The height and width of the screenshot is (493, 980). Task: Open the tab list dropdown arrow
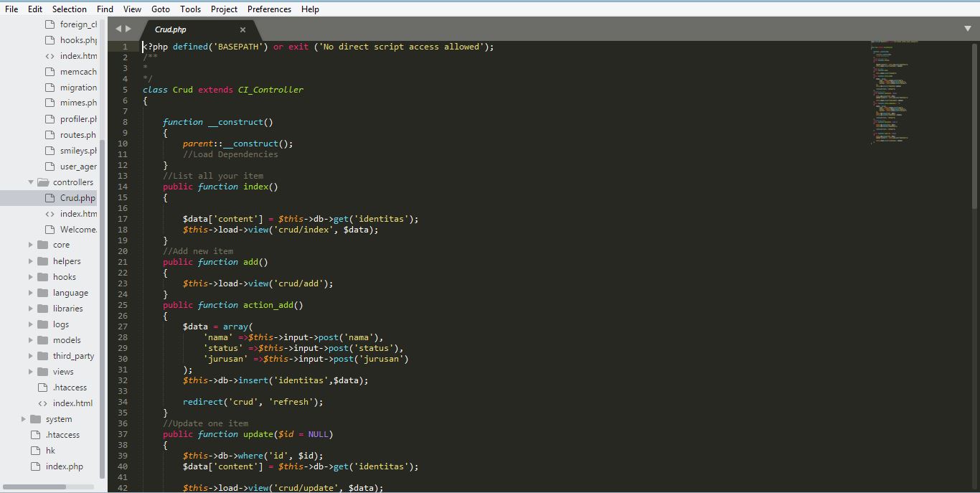click(967, 29)
